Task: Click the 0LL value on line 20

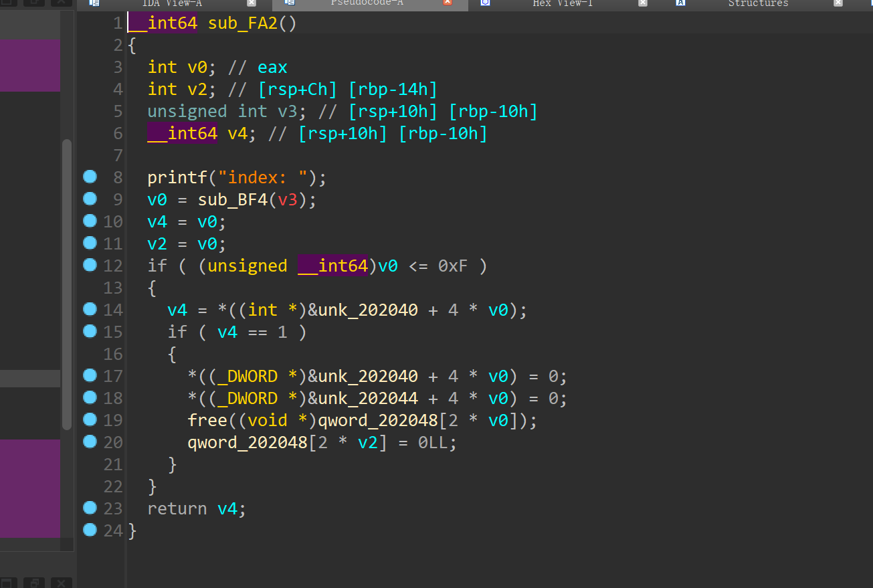Action: tap(433, 443)
